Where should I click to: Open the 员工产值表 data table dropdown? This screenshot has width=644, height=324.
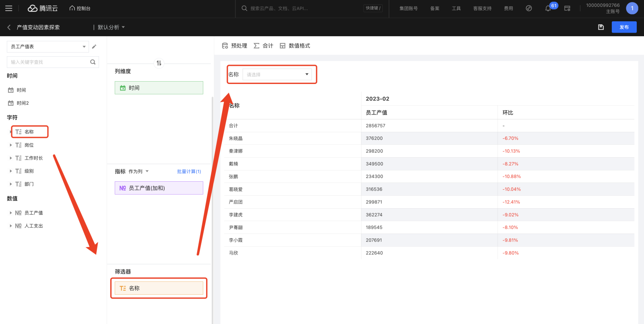point(48,47)
